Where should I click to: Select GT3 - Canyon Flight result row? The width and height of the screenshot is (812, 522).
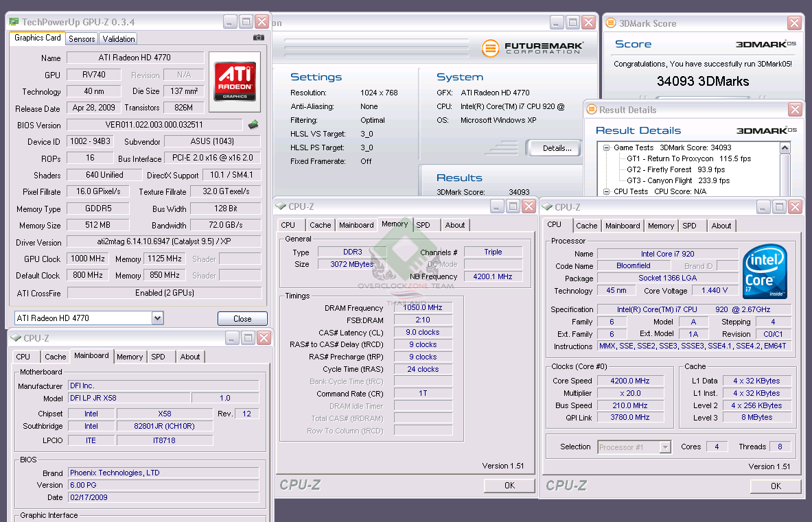coord(678,180)
